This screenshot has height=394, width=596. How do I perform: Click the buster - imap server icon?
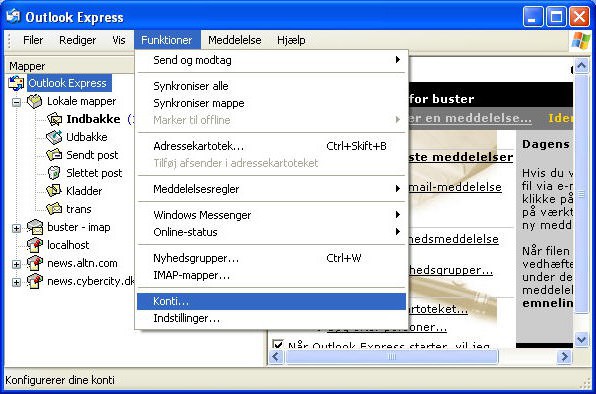coord(35,227)
